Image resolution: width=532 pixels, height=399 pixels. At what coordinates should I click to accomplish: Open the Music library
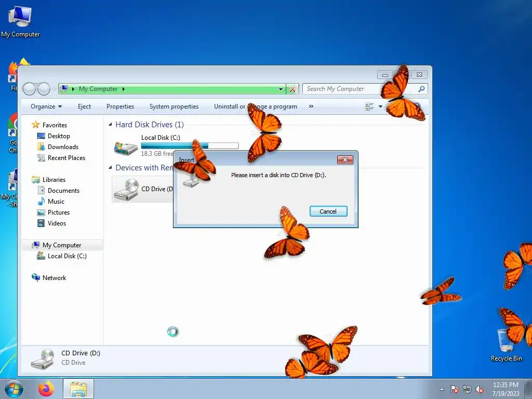[x=56, y=202]
